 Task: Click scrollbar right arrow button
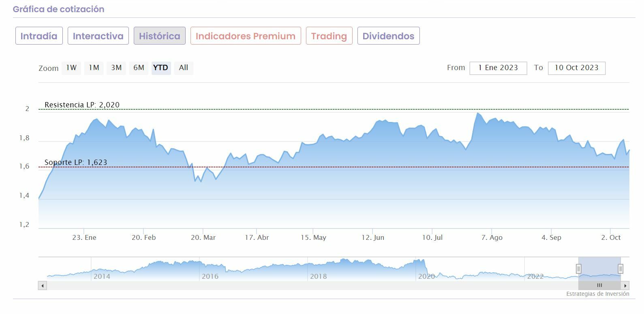(625, 286)
